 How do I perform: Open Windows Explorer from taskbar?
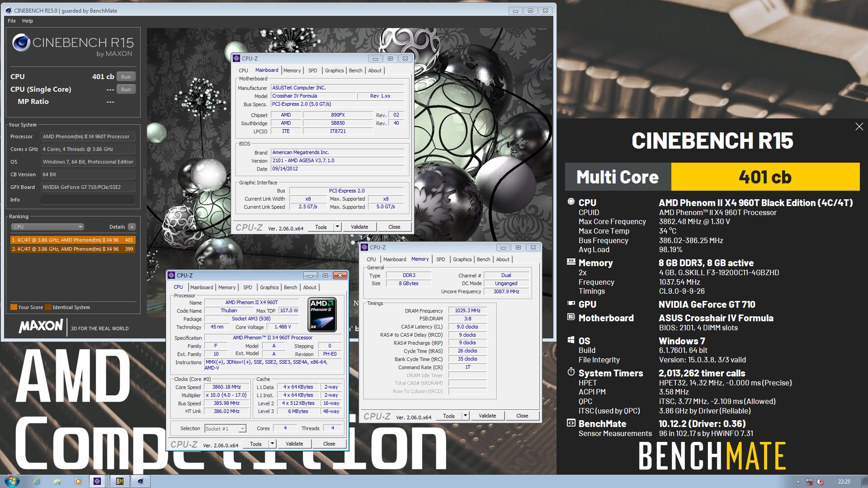coord(57,481)
